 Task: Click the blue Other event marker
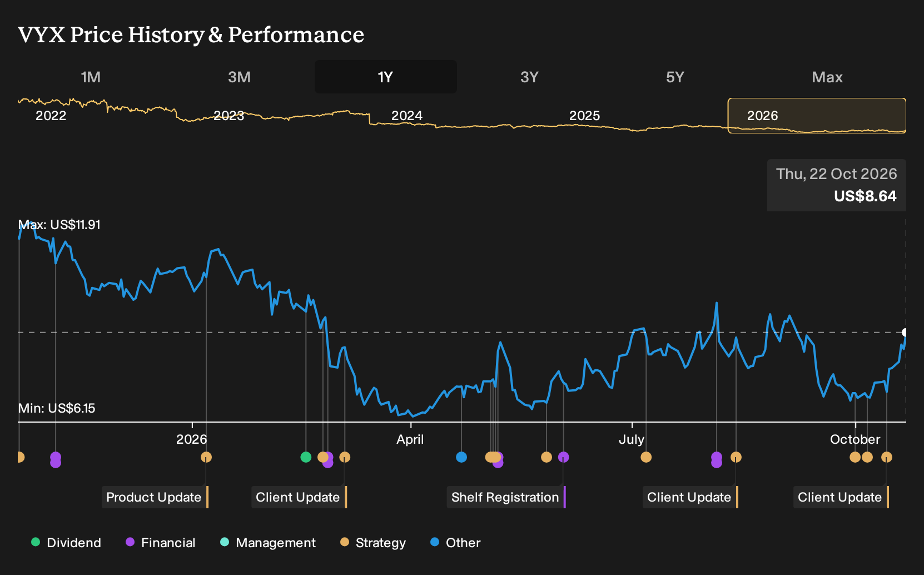(461, 457)
